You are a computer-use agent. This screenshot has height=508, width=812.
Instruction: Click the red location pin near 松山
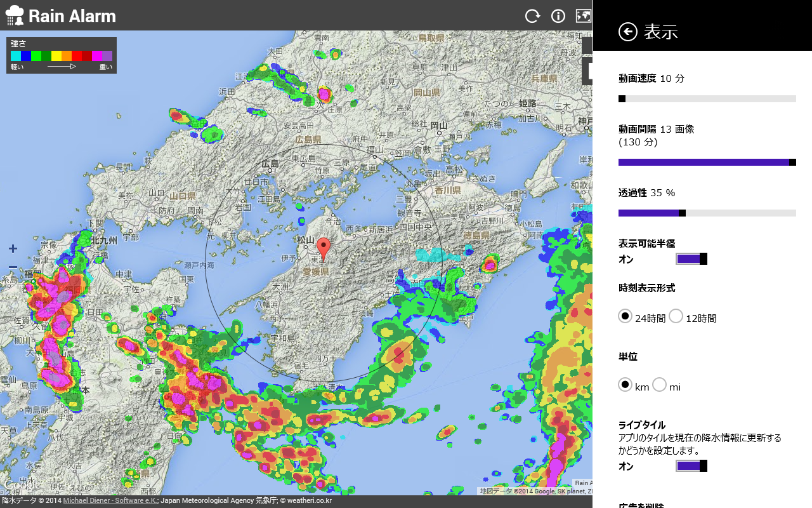pyautogui.click(x=324, y=250)
